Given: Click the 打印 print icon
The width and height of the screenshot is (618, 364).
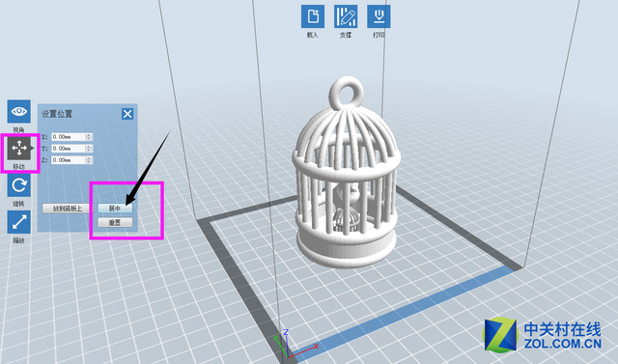Looking at the screenshot, I should [379, 16].
